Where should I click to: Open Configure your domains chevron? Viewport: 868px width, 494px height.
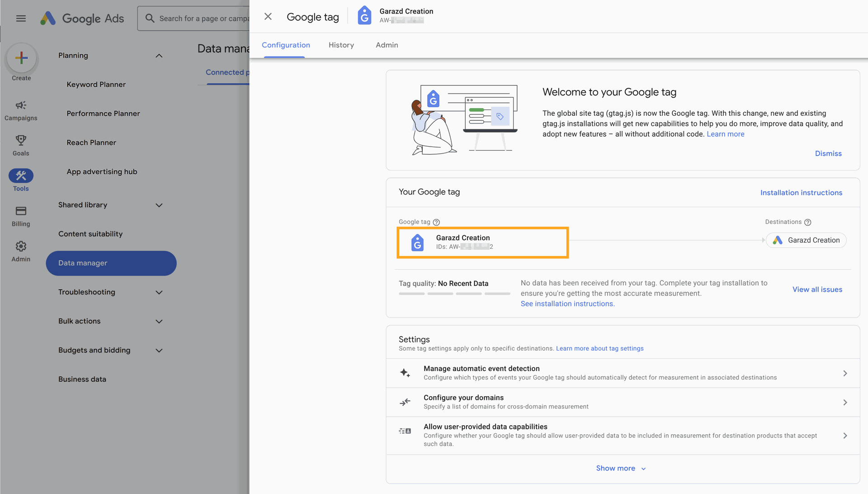tap(845, 402)
